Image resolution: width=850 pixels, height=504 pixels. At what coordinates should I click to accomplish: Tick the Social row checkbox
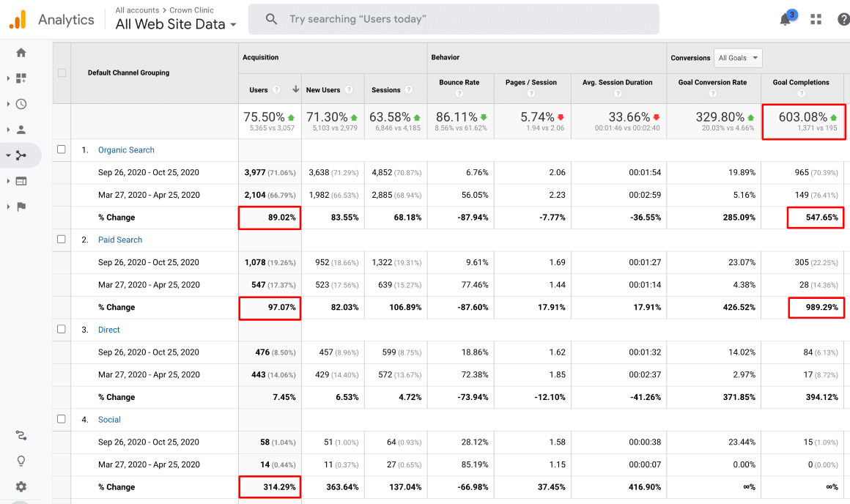click(62, 419)
